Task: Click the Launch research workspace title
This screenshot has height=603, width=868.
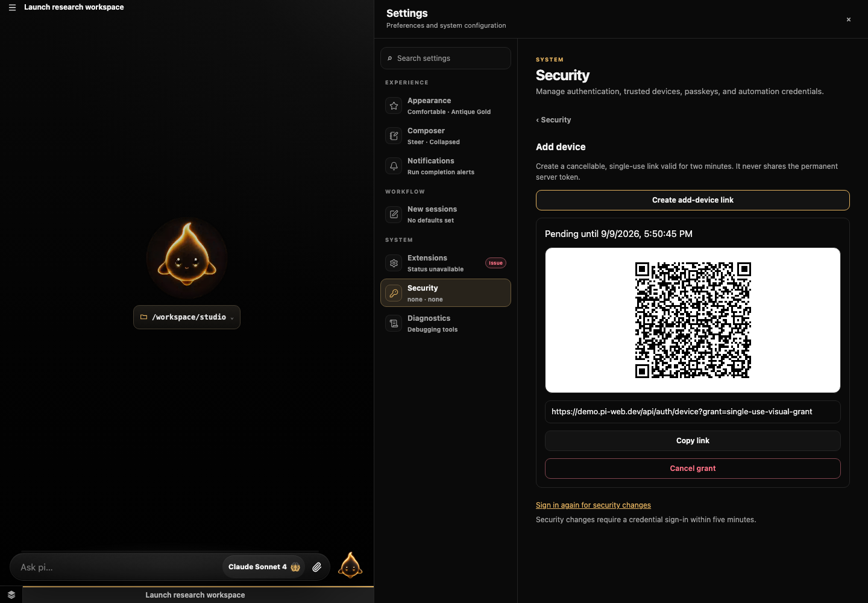Action: coord(74,7)
